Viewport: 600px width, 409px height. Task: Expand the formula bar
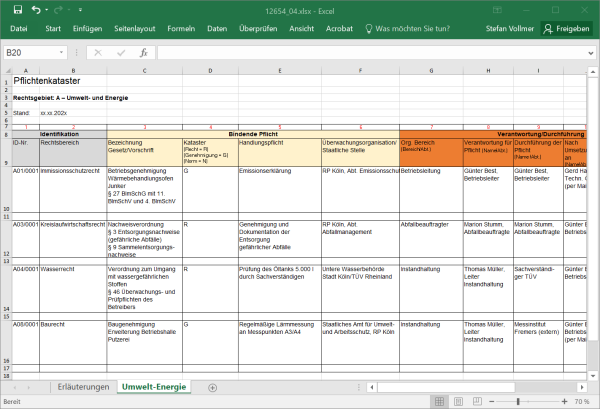pyautogui.click(x=591, y=52)
